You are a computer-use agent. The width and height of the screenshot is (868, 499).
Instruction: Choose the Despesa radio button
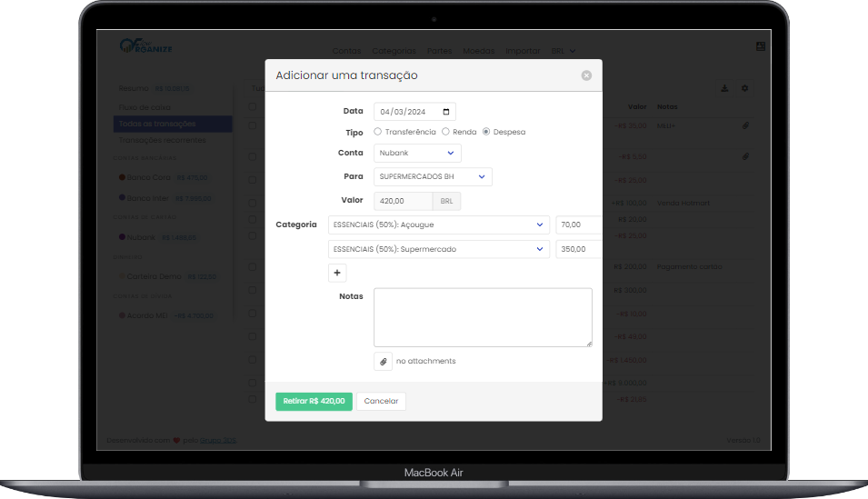click(x=486, y=132)
